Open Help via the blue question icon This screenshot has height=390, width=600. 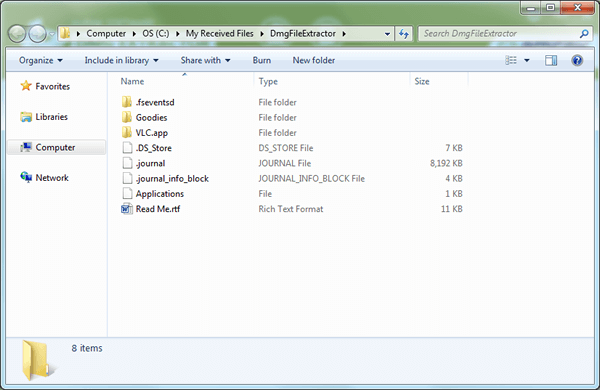click(577, 60)
